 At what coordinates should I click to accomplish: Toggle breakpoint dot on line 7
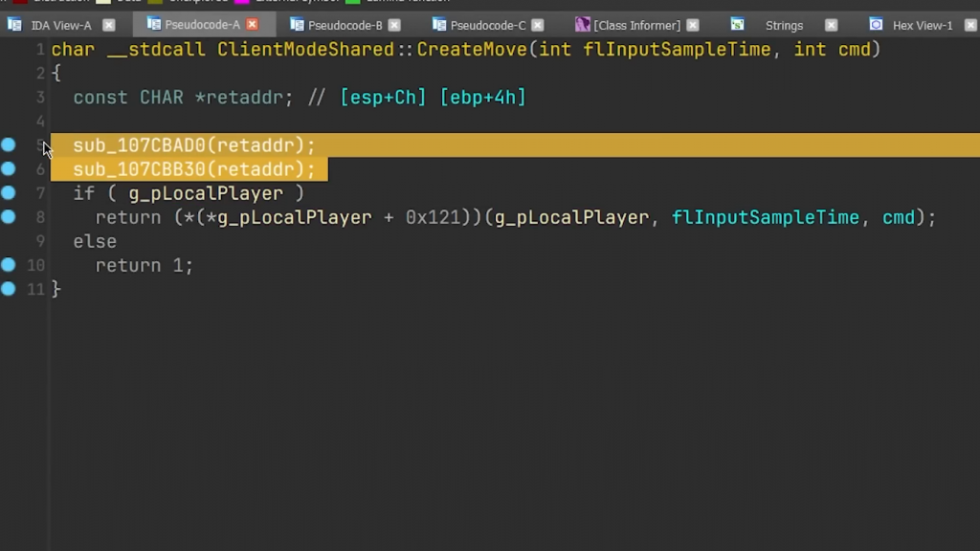point(8,192)
